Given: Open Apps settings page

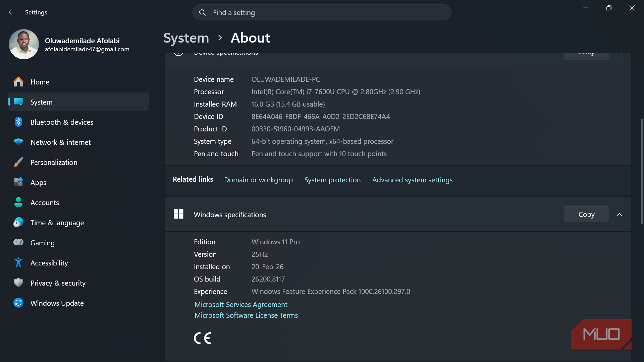Looking at the screenshot, I should click(78, 182).
